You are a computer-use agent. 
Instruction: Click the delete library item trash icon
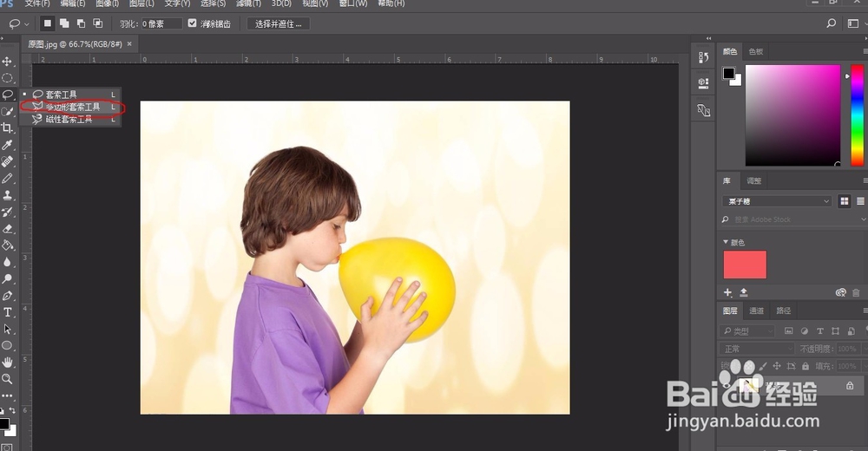[x=857, y=292]
